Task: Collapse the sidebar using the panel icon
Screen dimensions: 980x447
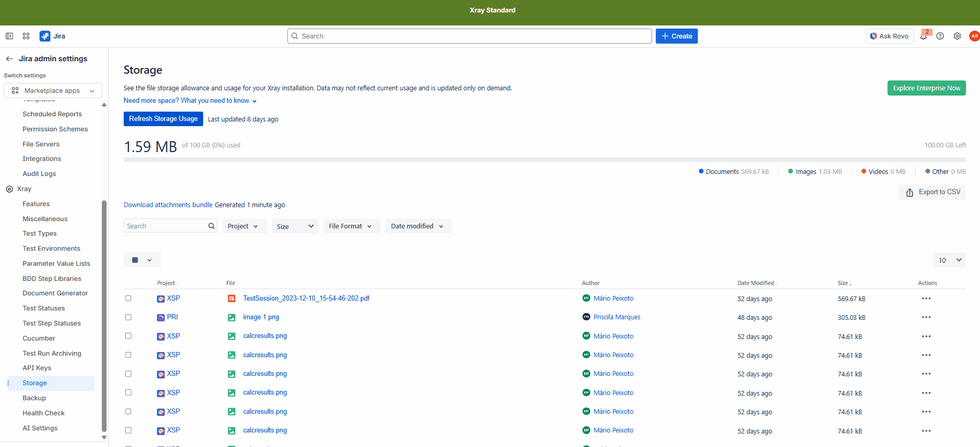Action: click(x=9, y=36)
